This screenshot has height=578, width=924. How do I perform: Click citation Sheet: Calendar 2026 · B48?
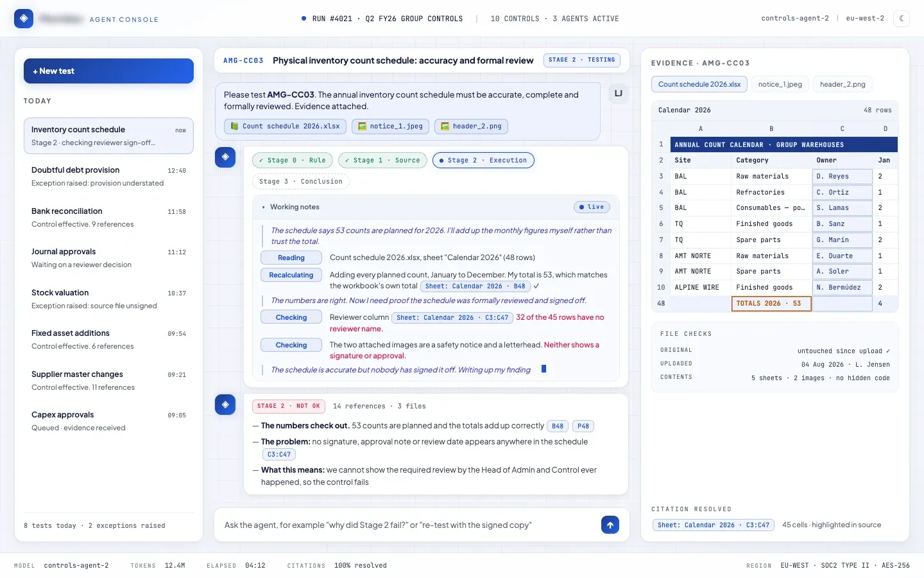coord(475,286)
